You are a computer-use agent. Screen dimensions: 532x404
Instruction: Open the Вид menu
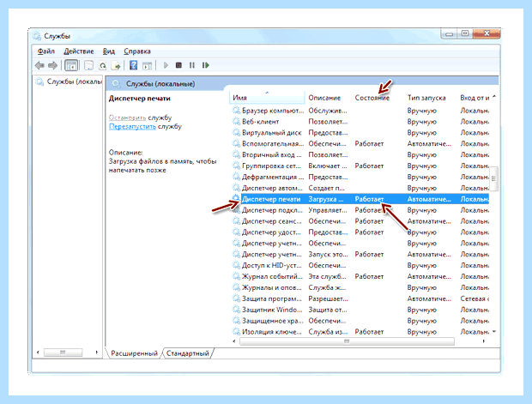pyautogui.click(x=109, y=51)
